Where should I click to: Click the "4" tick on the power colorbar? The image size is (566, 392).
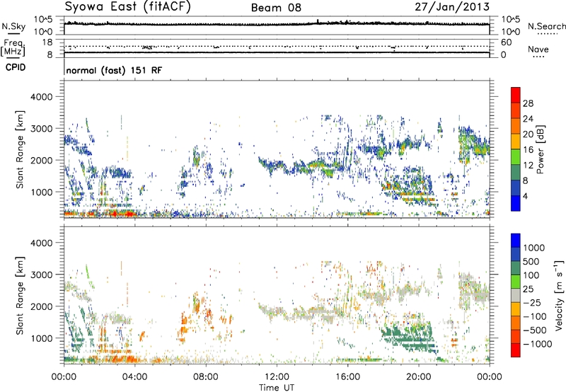click(525, 196)
